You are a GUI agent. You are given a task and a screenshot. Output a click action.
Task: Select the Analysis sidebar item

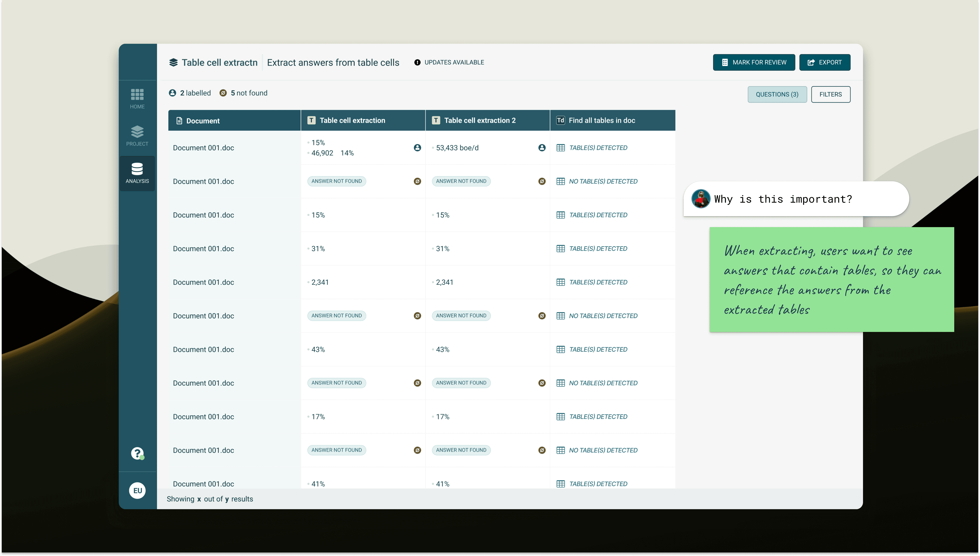coord(137,173)
